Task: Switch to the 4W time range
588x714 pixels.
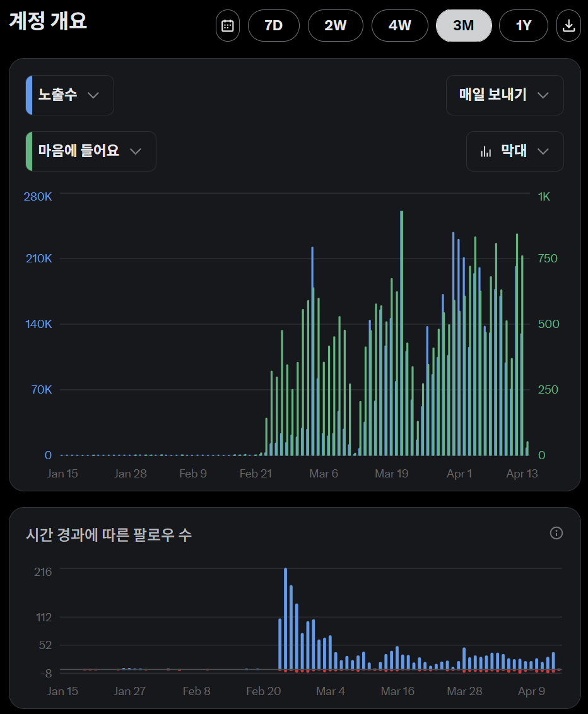Action: 400,25
